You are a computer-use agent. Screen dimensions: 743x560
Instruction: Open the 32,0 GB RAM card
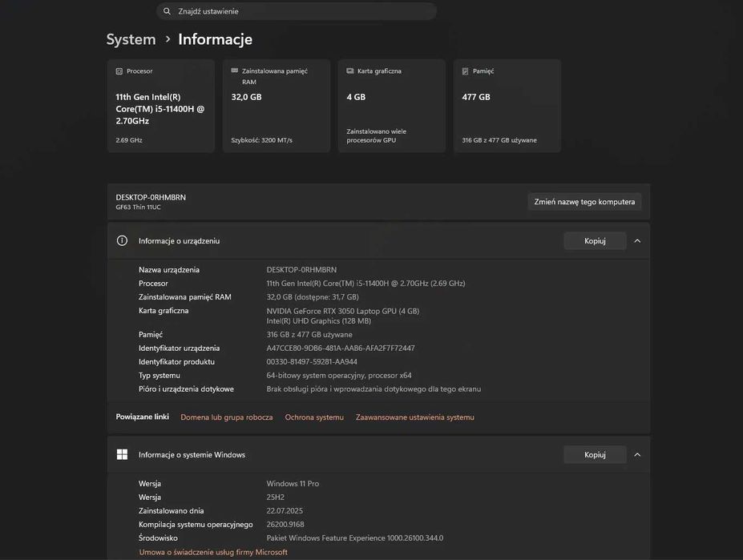click(277, 106)
